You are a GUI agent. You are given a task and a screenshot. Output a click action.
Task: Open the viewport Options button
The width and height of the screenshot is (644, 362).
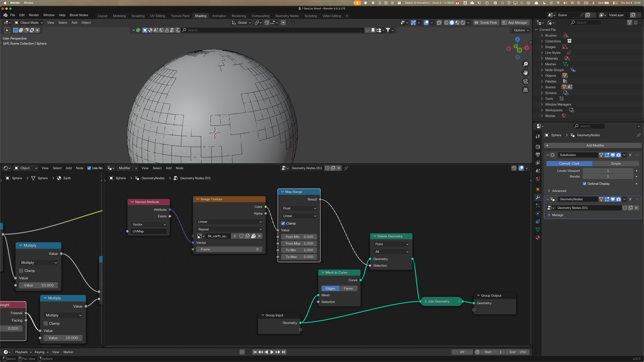tap(521, 30)
